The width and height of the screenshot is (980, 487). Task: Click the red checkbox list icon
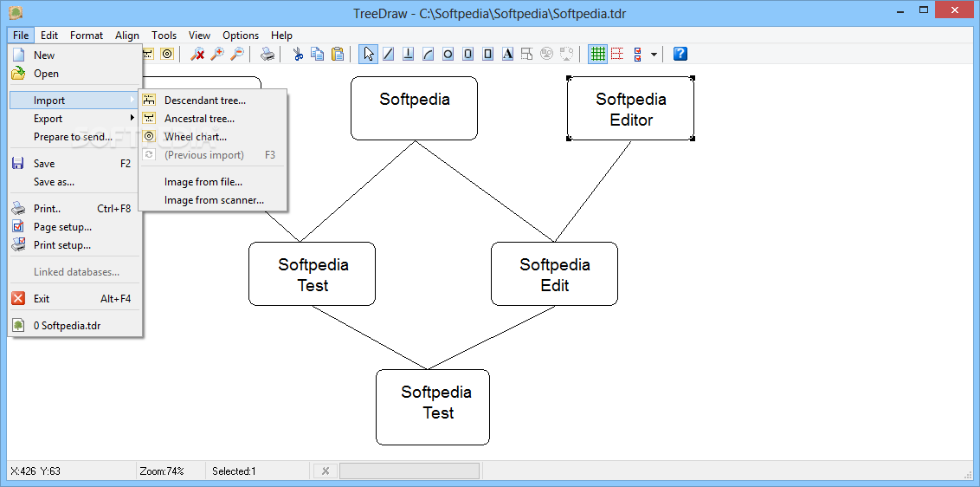pos(637,54)
